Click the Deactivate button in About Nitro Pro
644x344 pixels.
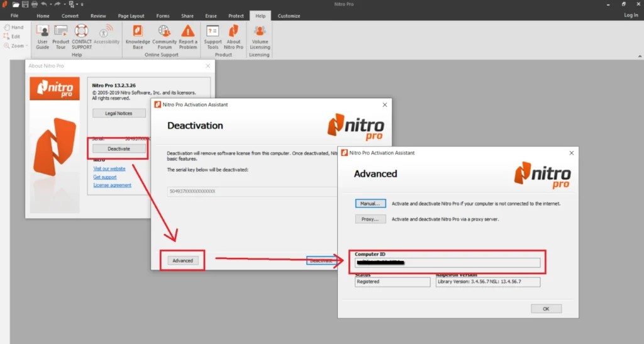(x=119, y=148)
